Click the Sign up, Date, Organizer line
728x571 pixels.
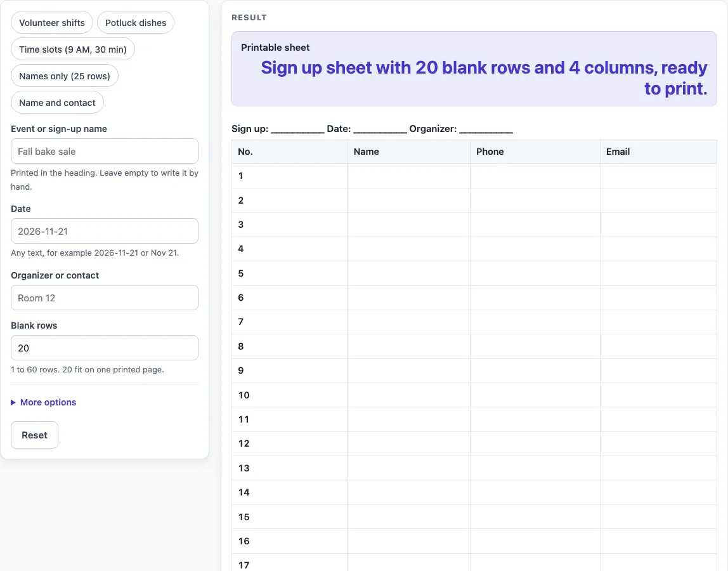click(x=372, y=129)
